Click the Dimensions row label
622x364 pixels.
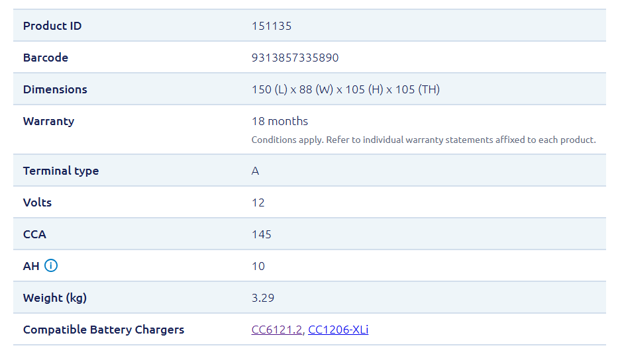tap(55, 89)
